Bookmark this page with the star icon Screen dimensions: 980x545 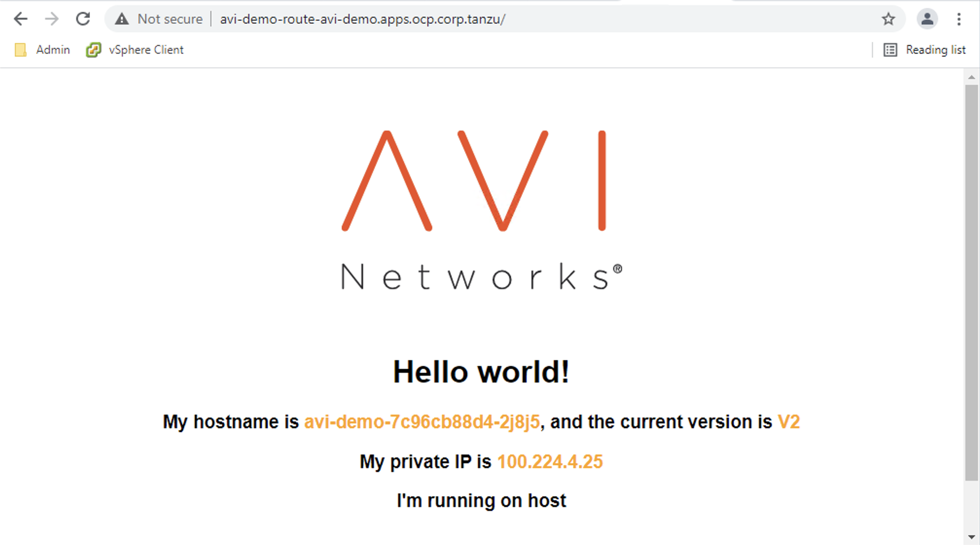[888, 19]
